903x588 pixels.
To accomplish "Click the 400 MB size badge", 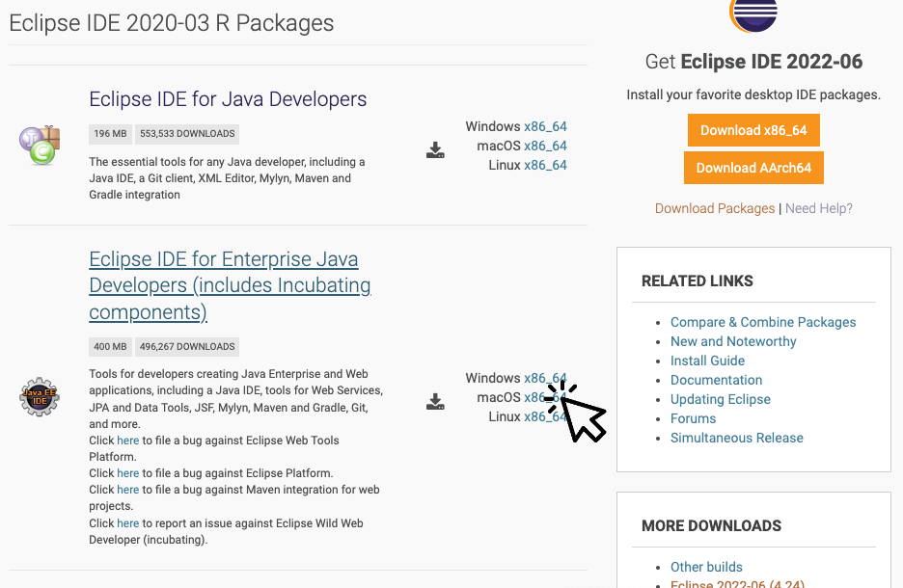I will [x=110, y=347].
